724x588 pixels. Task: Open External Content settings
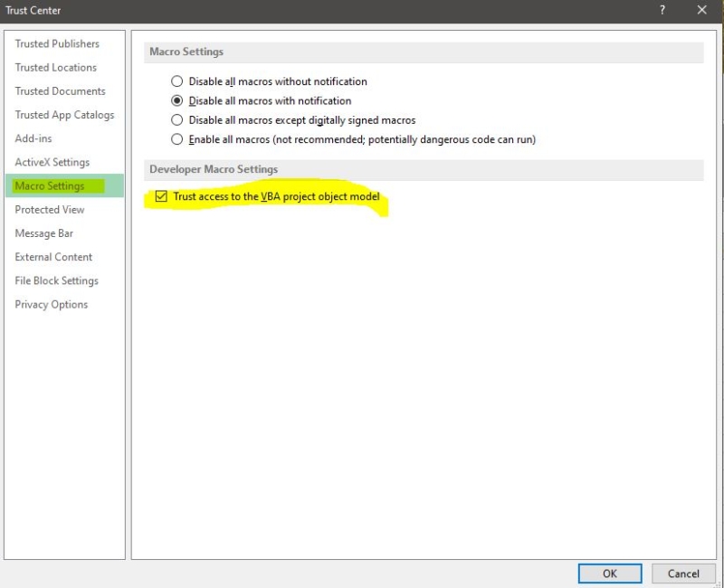(x=51, y=257)
